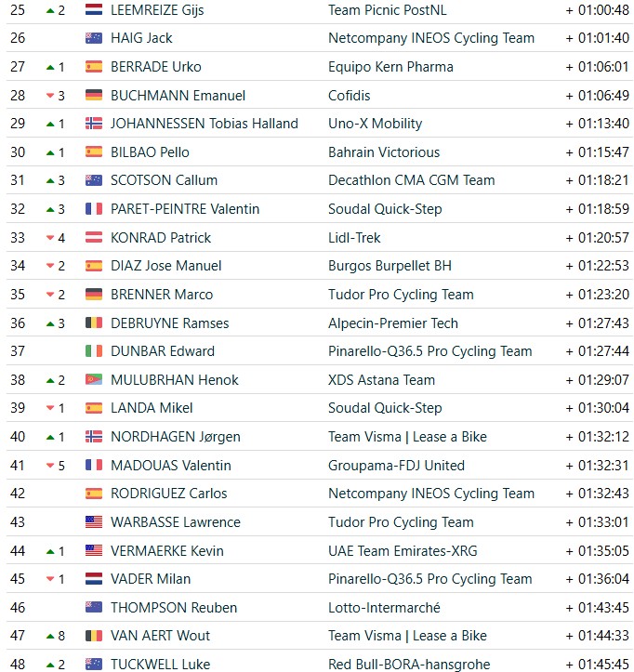Open rider BERRADE Urko

pyautogui.click(x=155, y=67)
